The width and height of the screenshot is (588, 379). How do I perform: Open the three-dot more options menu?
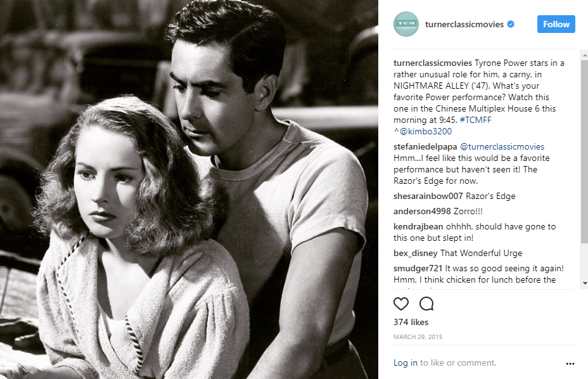(x=570, y=364)
